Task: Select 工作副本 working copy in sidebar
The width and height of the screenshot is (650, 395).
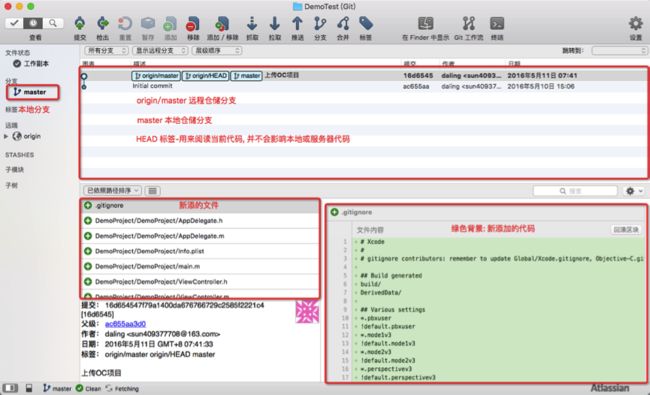Action: click(x=31, y=63)
